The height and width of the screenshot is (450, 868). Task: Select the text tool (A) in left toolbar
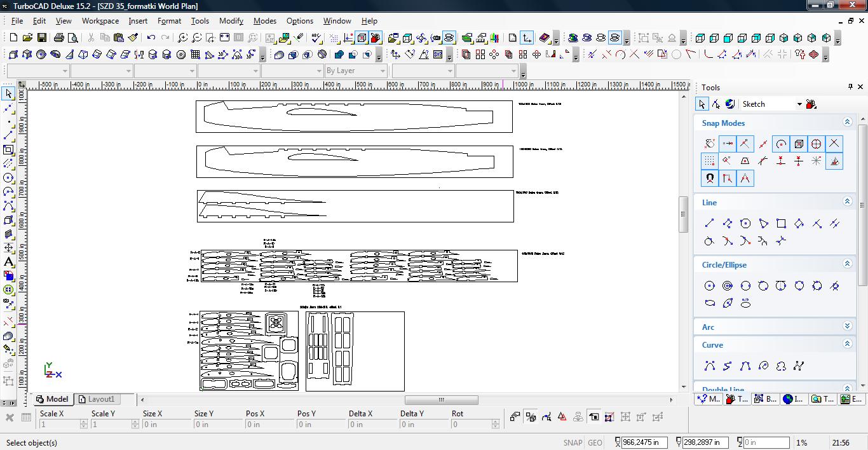click(8, 262)
